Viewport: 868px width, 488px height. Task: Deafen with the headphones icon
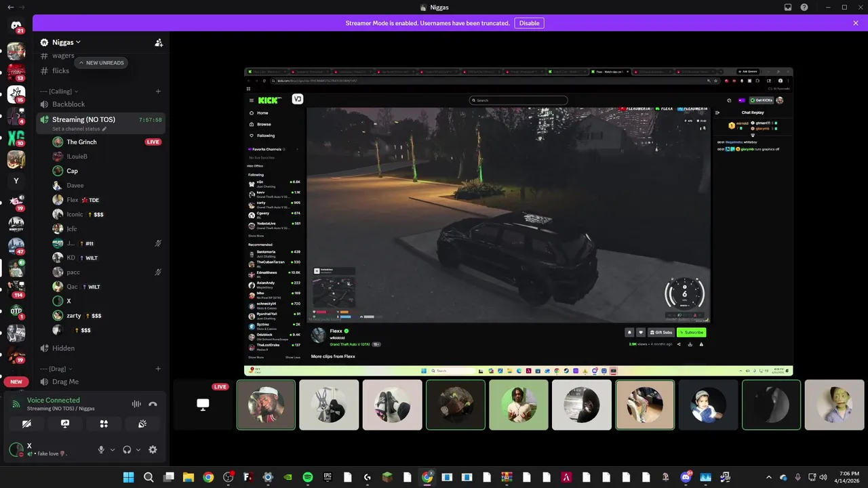127,449
